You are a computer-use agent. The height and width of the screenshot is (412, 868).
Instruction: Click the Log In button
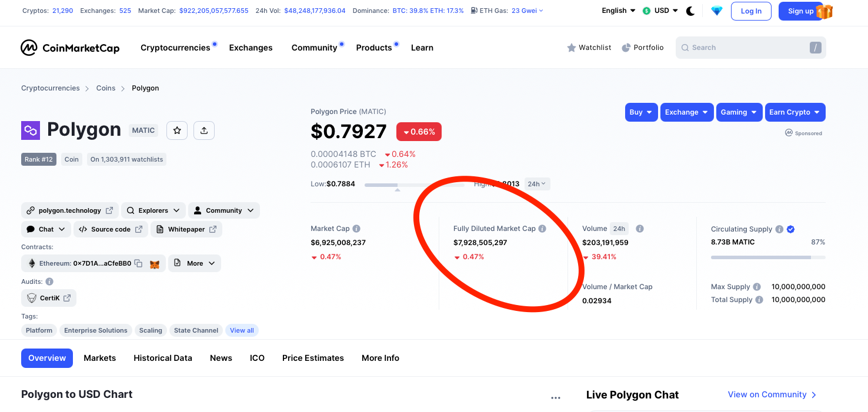point(751,11)
